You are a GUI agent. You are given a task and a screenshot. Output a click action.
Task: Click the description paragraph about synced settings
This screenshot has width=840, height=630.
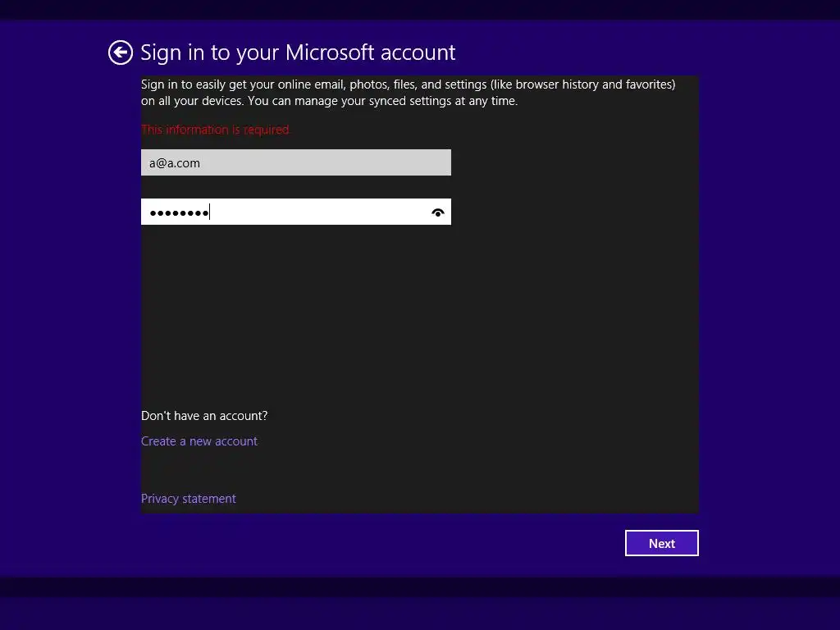409,93
